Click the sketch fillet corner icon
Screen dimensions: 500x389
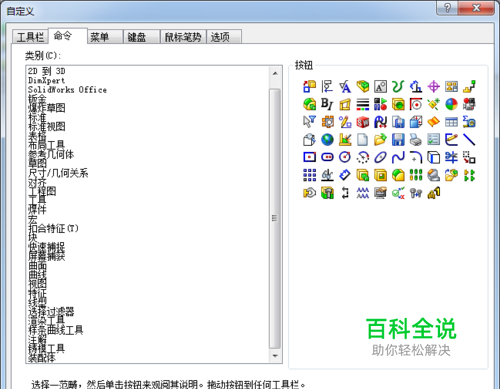point(416,157)
